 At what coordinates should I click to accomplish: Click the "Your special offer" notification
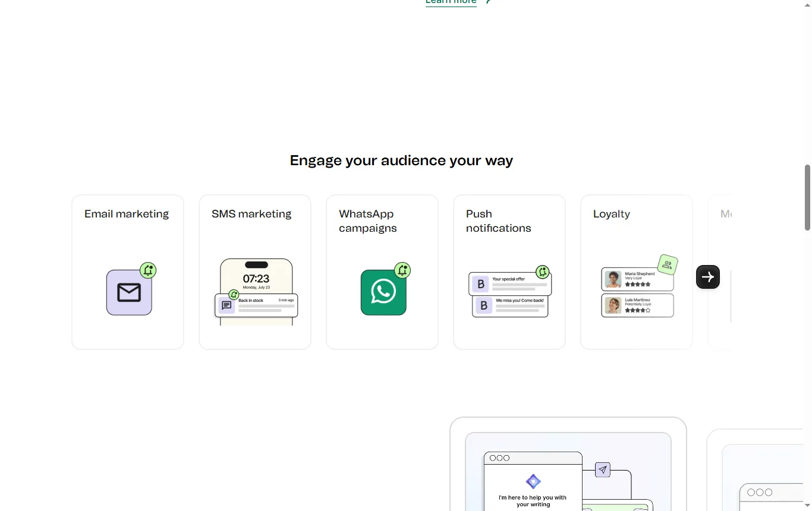click(x=510, y=284)
